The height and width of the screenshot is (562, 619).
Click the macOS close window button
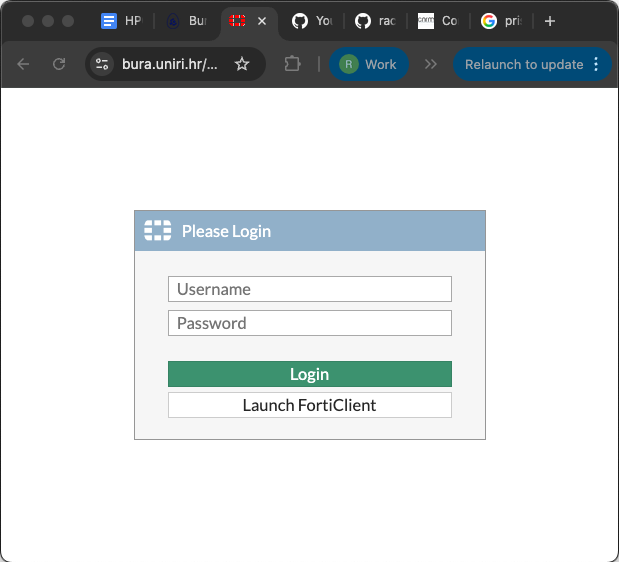(28, 21)
